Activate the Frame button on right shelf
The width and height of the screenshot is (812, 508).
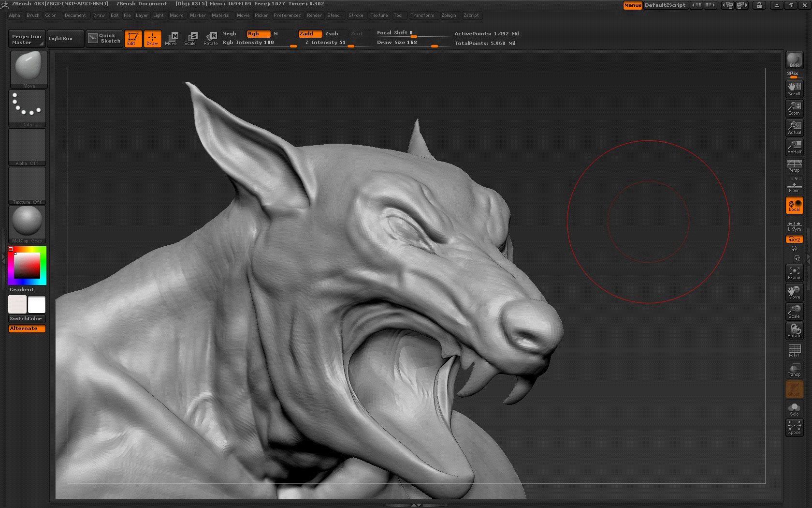[x=794, y=273]
